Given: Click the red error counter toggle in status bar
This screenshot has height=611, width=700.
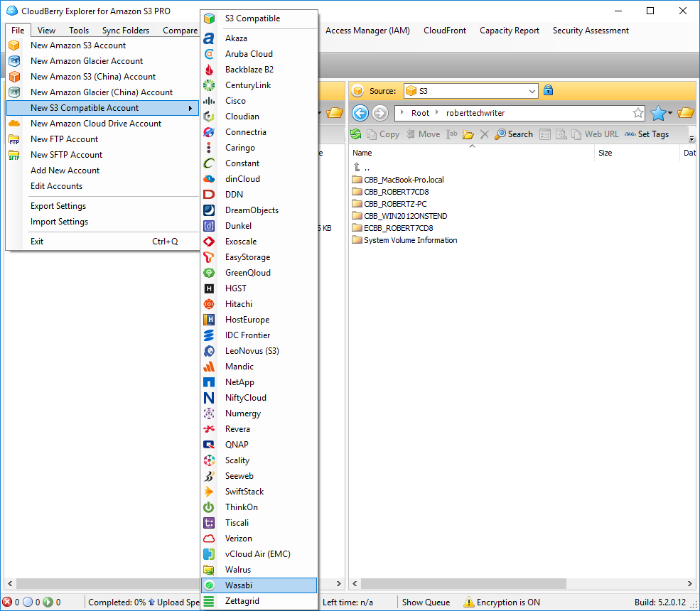Looking at the screenshot, I should tap(7, 602).
